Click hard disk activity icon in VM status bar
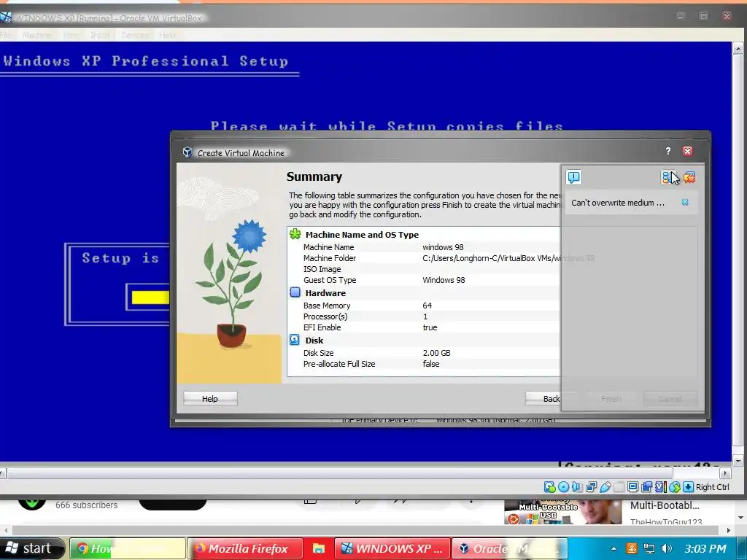Viewport: 747px width, 560px height. click(549, 486)
